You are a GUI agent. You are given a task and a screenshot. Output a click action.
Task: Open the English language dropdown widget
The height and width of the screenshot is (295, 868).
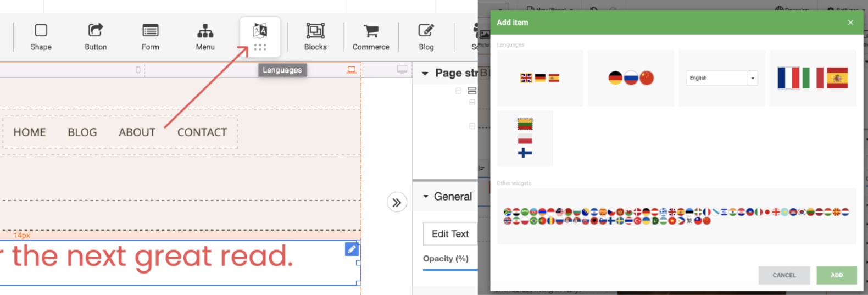722,78
